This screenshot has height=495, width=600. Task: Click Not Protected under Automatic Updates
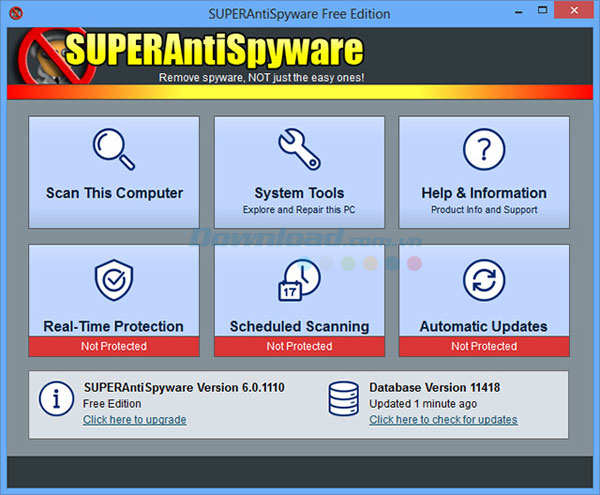tap(484, 346)
